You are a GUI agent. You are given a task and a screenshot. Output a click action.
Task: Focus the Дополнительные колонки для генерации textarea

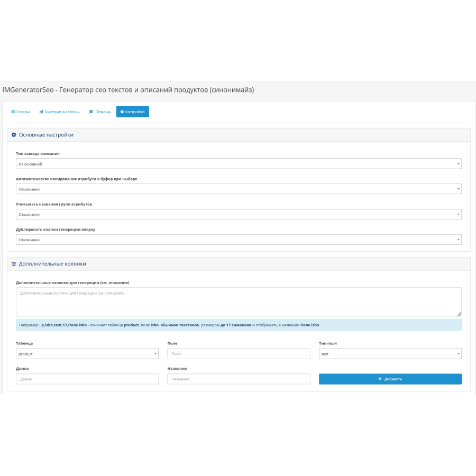239,302
